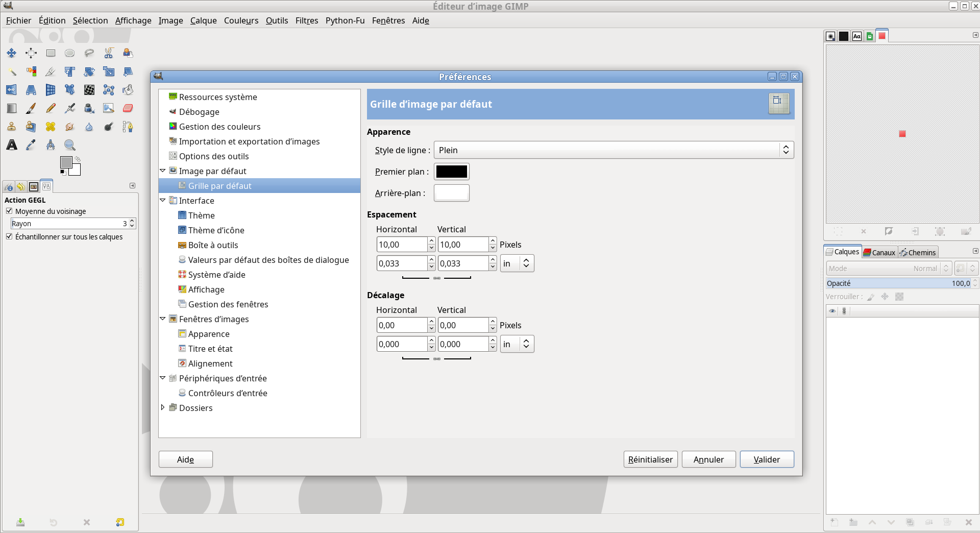This screenshot has width=980, height=533.
Task: Click the Espacement Horizontal pixels field
Action: 402,245
